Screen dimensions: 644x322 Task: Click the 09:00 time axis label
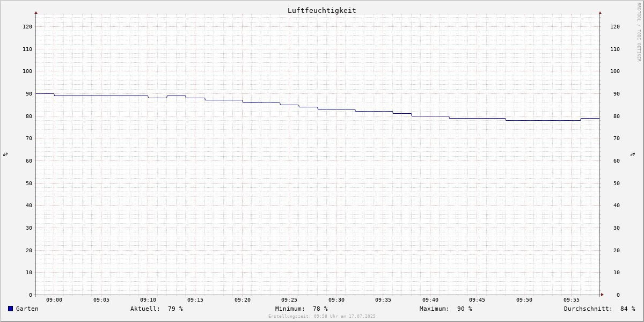click(54, 300)
